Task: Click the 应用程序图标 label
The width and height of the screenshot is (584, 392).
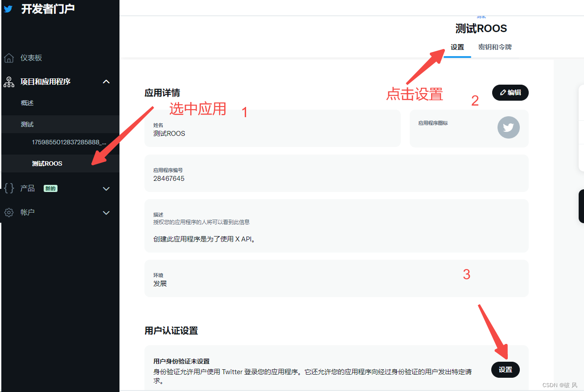Action: tap(433, 123)
